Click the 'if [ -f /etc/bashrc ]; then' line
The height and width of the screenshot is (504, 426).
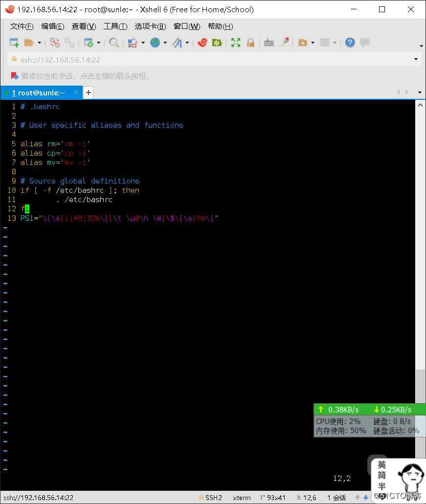click(80, 190)
